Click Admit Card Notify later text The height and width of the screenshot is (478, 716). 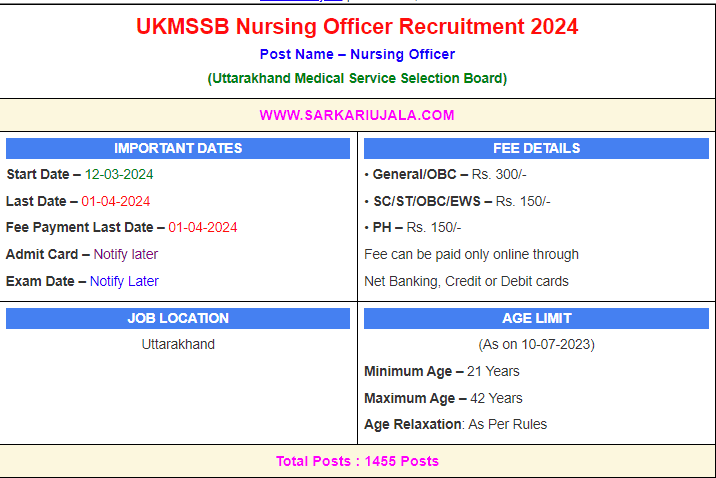coord(82,254)
